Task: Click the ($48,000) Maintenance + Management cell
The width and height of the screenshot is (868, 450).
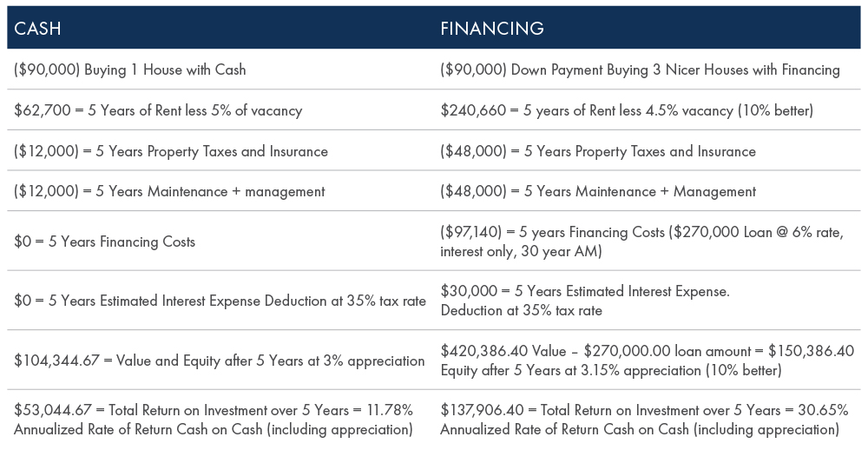Action: pyautogui.click(x=648, y=190)
